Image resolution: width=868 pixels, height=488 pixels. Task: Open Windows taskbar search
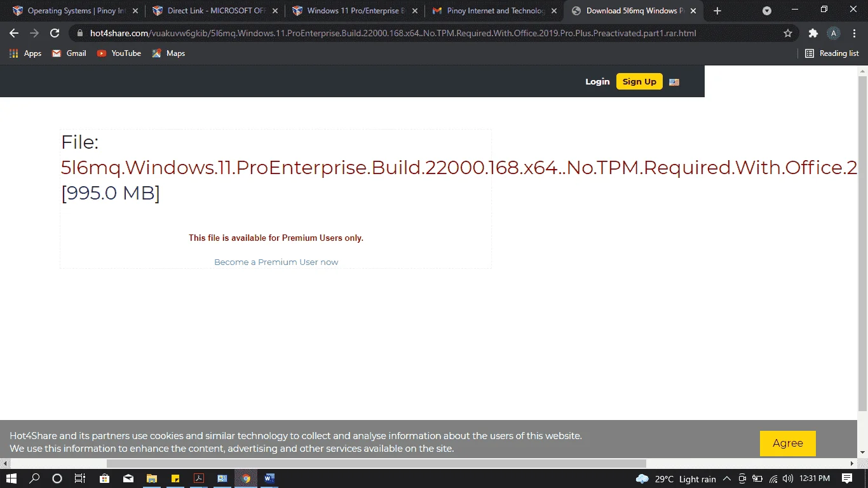tap(34, 478)
